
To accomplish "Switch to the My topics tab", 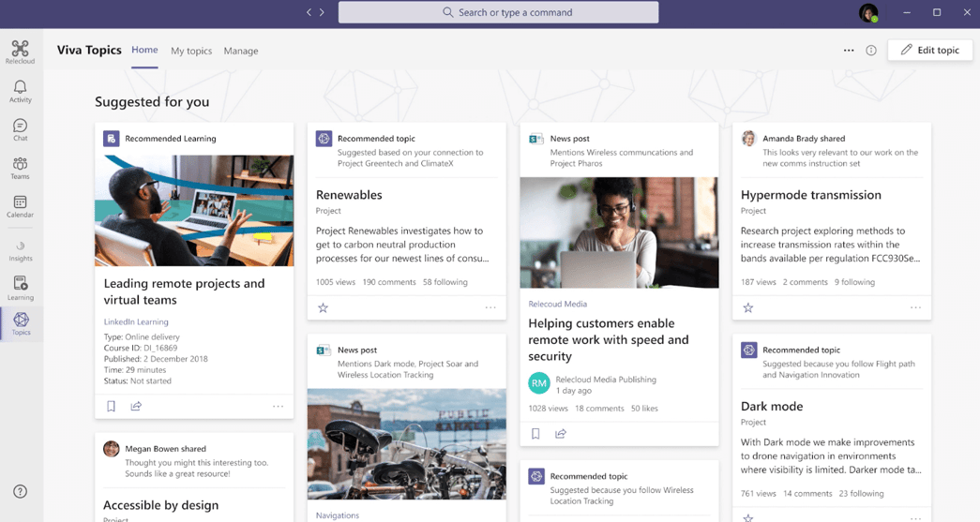I will [191, 52].
